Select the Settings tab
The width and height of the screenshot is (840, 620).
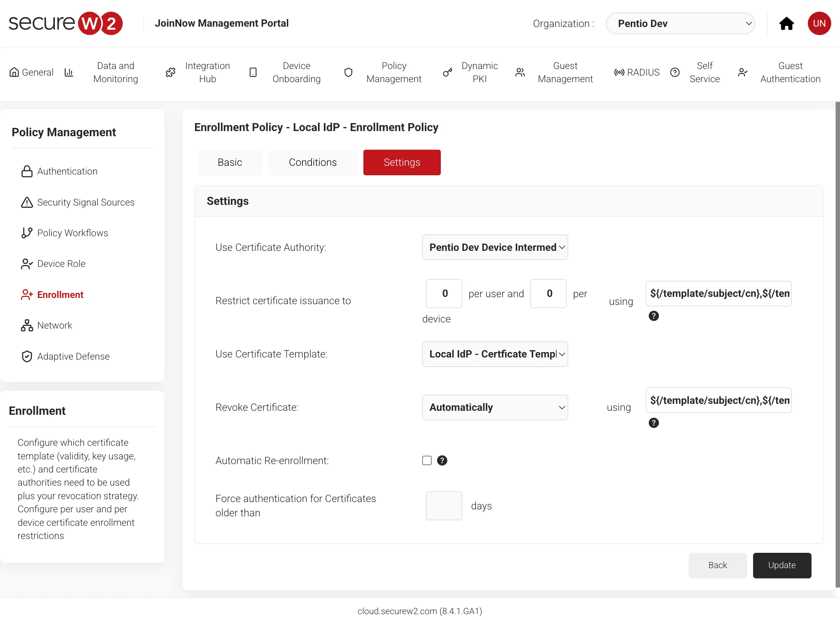click(402, 162)
